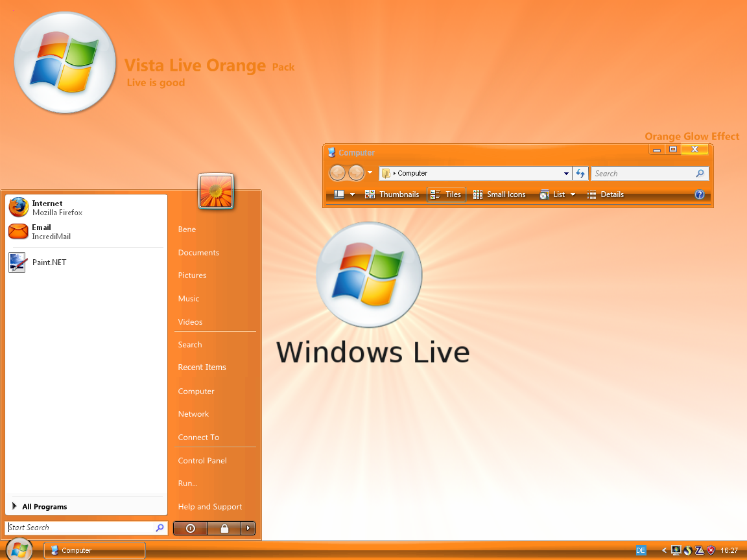Viewport: 747px width, 560px height.
Task: Click the ZoneAlarm tray icon
Action: pyautogui.click(x=700, y=550)
